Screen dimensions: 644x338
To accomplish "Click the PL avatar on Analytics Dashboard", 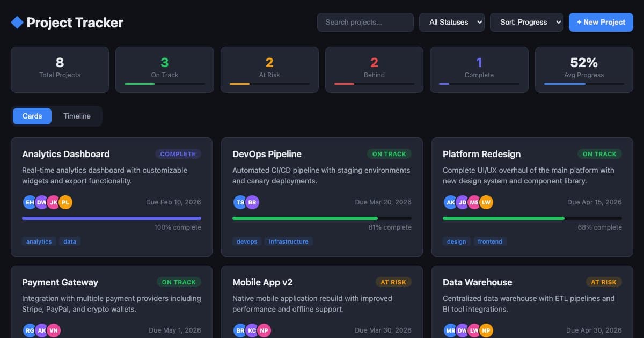I will tap(65, 202).
